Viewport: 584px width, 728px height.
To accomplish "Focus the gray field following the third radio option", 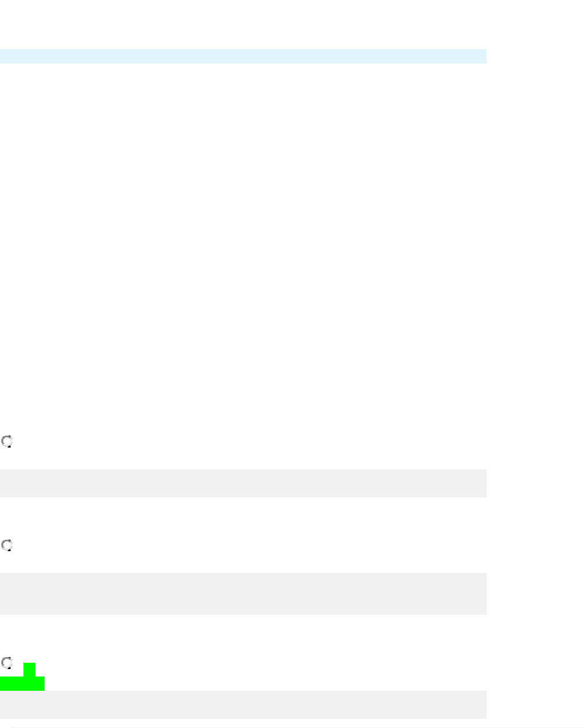I will pyautogui.click(x=243, y=704).
